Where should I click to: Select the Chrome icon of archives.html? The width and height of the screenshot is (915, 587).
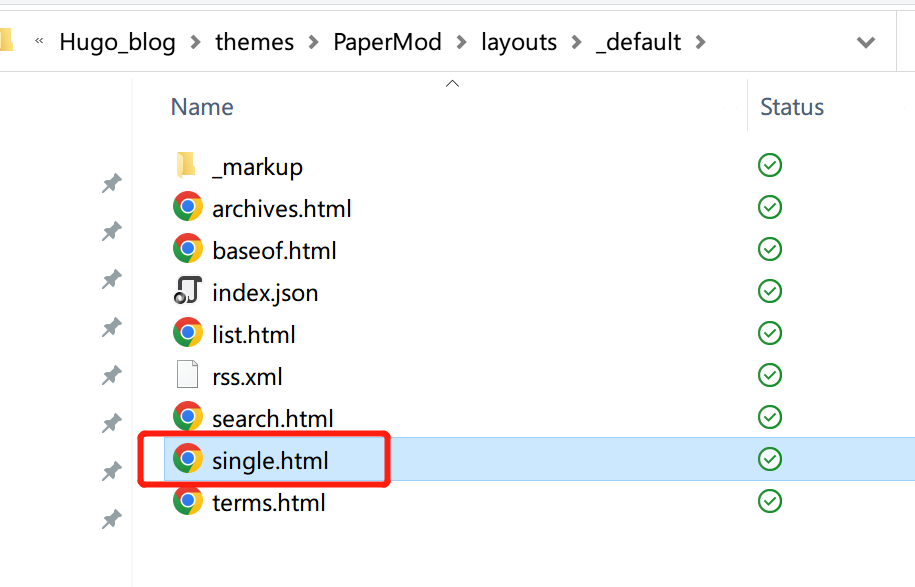pos(188,207)
